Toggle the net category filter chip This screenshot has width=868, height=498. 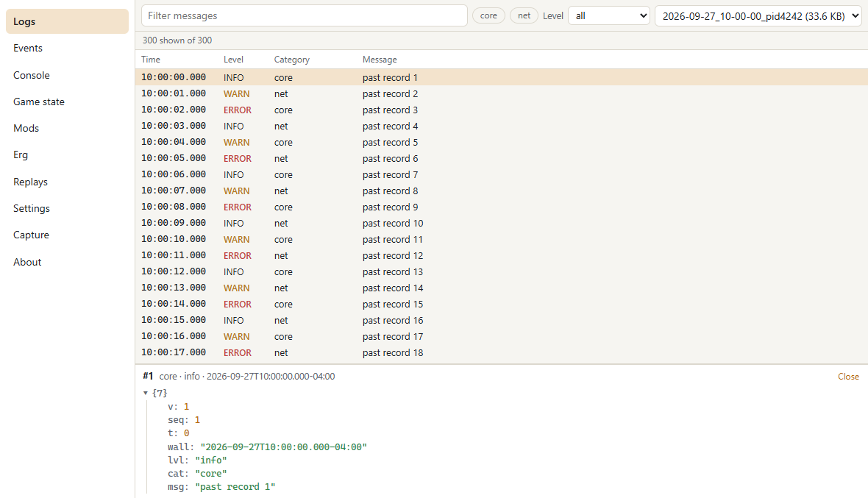pos(524,15)
